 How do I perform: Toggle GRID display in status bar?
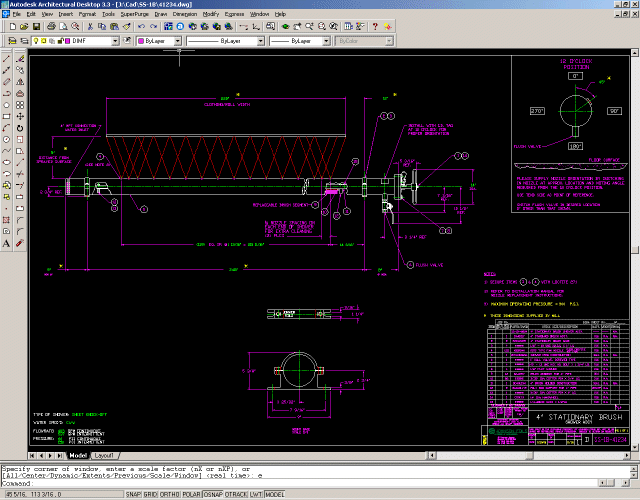click(x=150, y=494)
